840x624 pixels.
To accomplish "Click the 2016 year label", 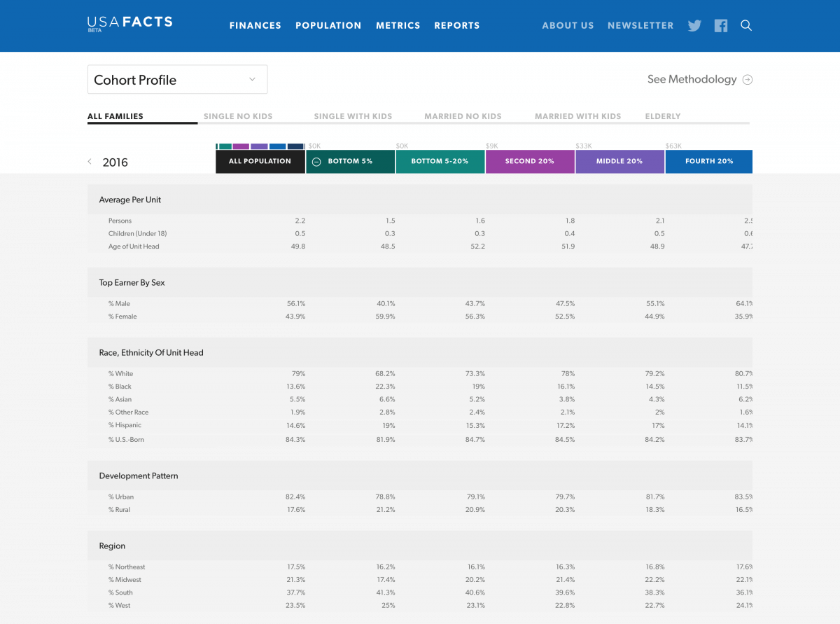I will 115,162.
